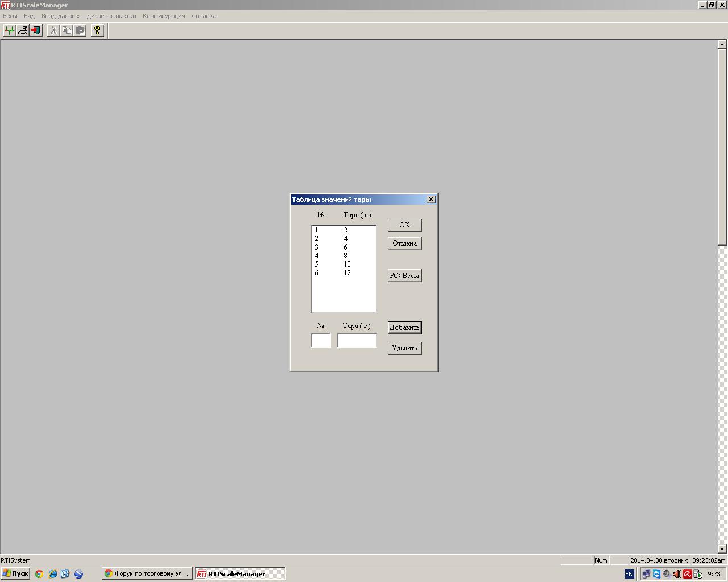Click the green-red crosses toolbar icon

coord(10,30)
